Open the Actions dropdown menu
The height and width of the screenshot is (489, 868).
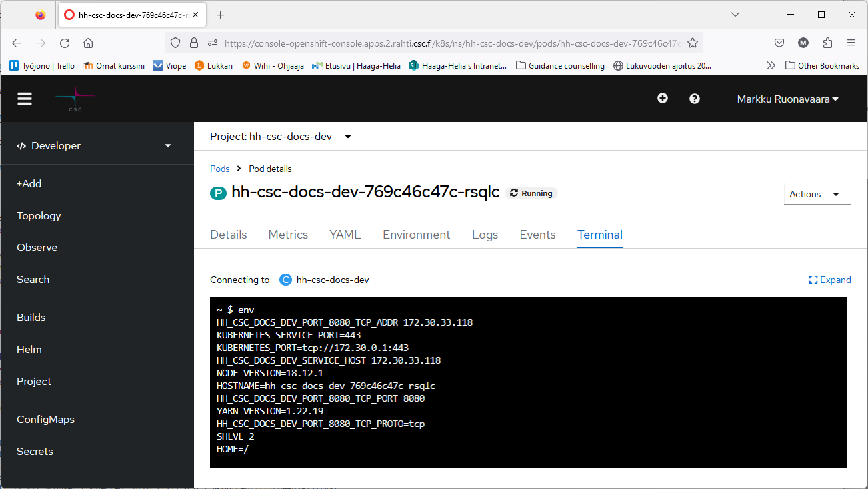(x=817, y=194)
